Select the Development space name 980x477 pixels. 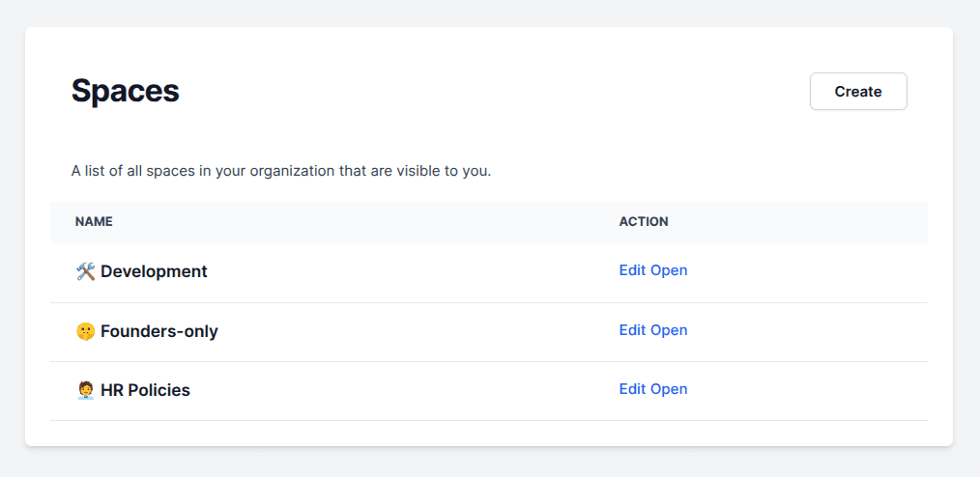click(x=154, y=272)
